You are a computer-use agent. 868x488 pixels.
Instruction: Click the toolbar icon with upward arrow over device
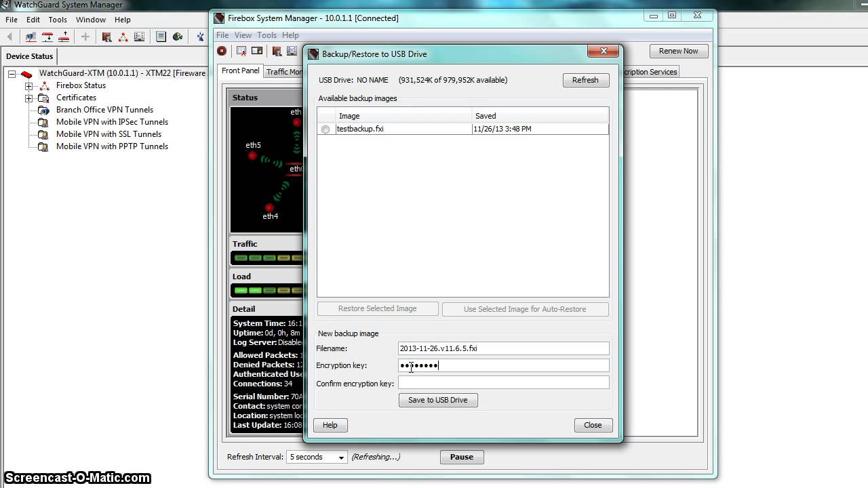(64, 37)
